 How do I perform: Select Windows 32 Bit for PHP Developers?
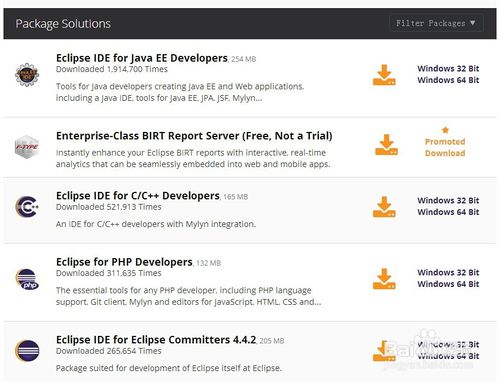448,272
